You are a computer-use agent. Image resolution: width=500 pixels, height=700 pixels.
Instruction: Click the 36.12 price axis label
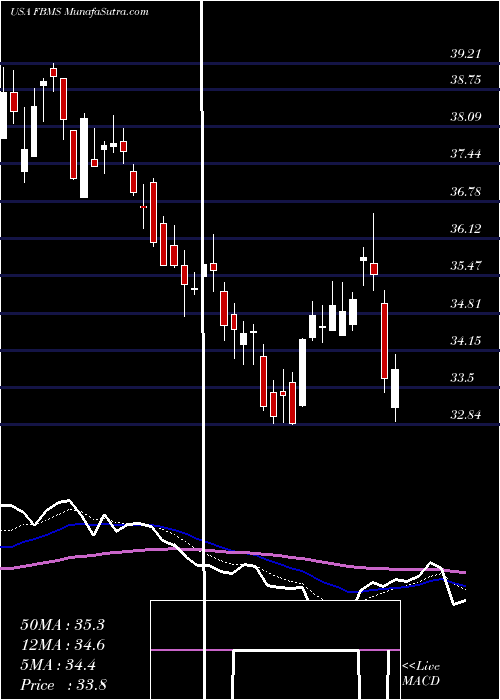465,229
